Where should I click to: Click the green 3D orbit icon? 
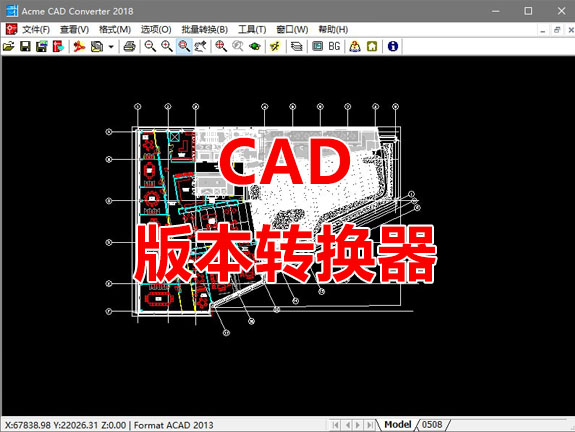(x=255, y=46)
